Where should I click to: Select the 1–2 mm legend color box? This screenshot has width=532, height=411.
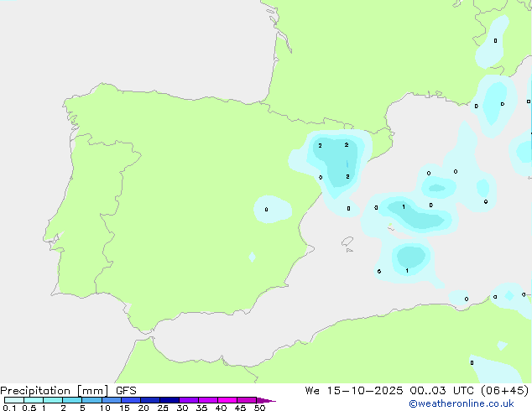53,400
